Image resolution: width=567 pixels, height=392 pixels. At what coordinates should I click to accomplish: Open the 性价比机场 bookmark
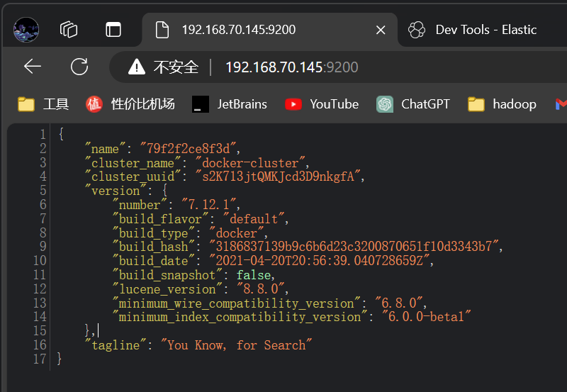(x=130, y=104)
